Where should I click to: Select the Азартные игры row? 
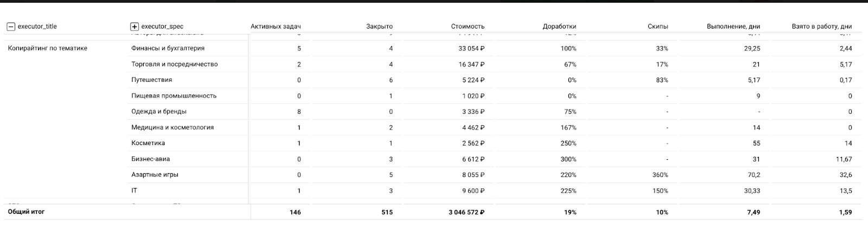pos(155,175)
